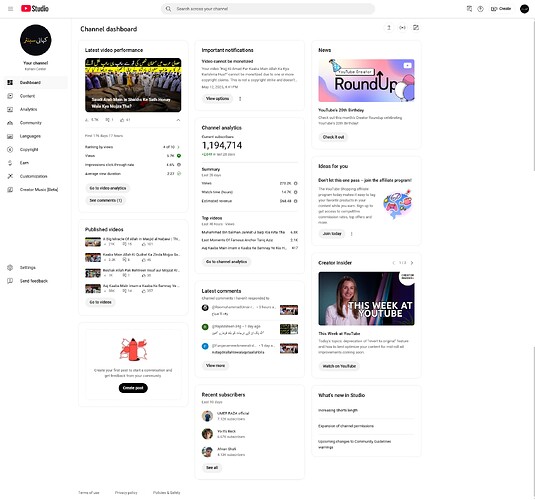This screenshot has height=500, width=535.
Task: Click the Earn dollar icon in sidebar
Action: 10,163
